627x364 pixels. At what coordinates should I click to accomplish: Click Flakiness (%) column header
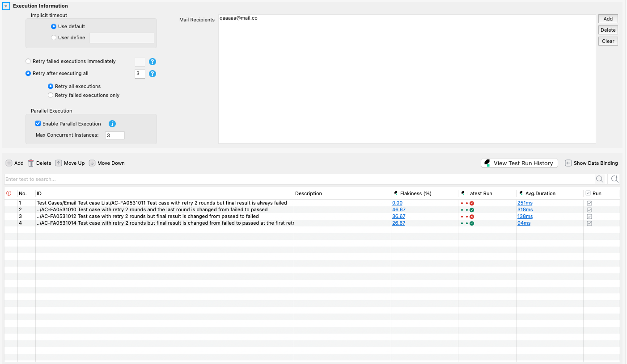coord(424,193)
